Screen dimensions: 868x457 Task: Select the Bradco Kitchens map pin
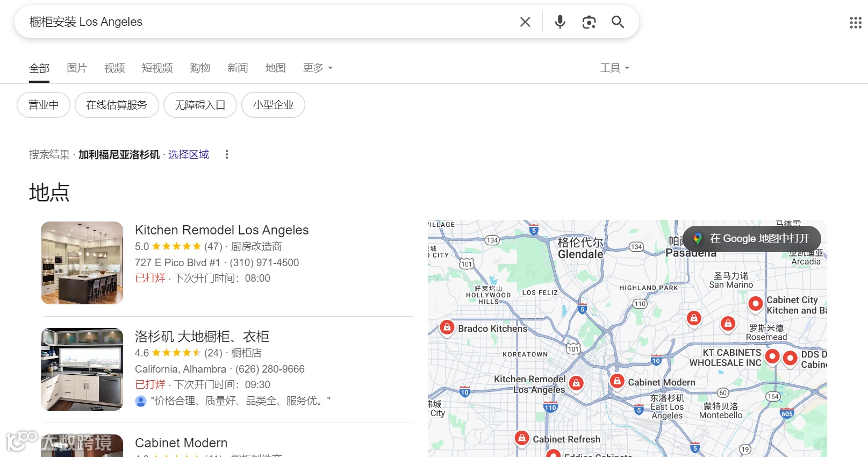447,327
